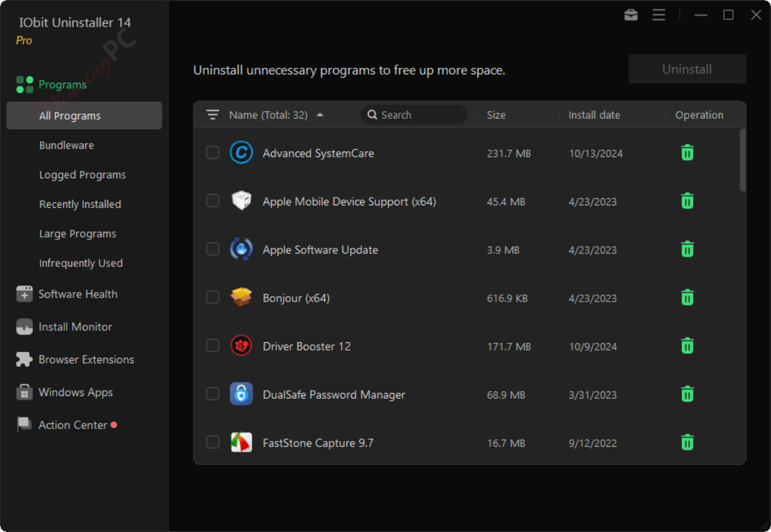Screen dimensions: 771x532
Task: Tick the DualSafe Password Manager checkbox
Action: pos(213,394)
